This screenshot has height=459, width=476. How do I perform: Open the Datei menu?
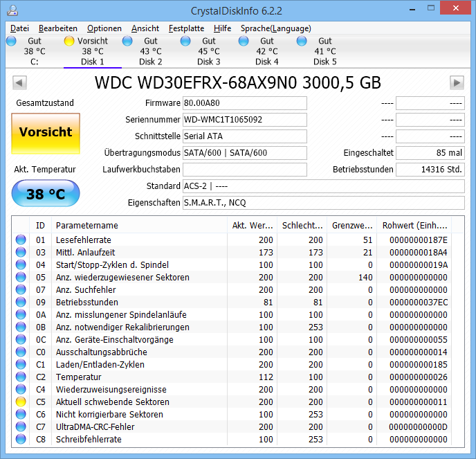[19, 28]
